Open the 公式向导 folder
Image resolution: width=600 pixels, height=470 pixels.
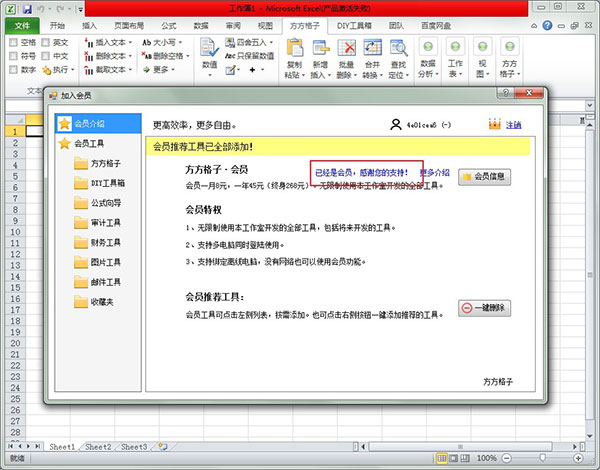point(97,203)
